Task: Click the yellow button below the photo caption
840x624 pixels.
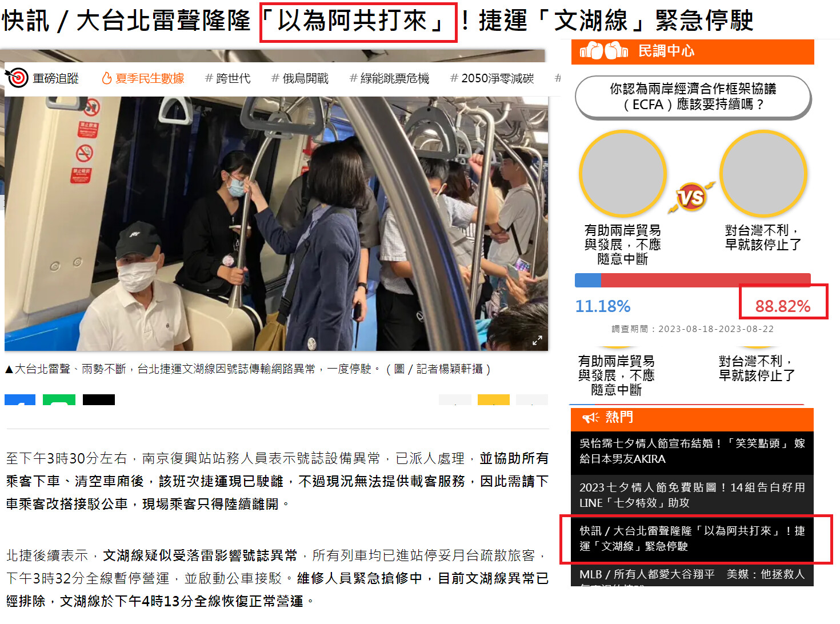Action: (x=494, y=399)
